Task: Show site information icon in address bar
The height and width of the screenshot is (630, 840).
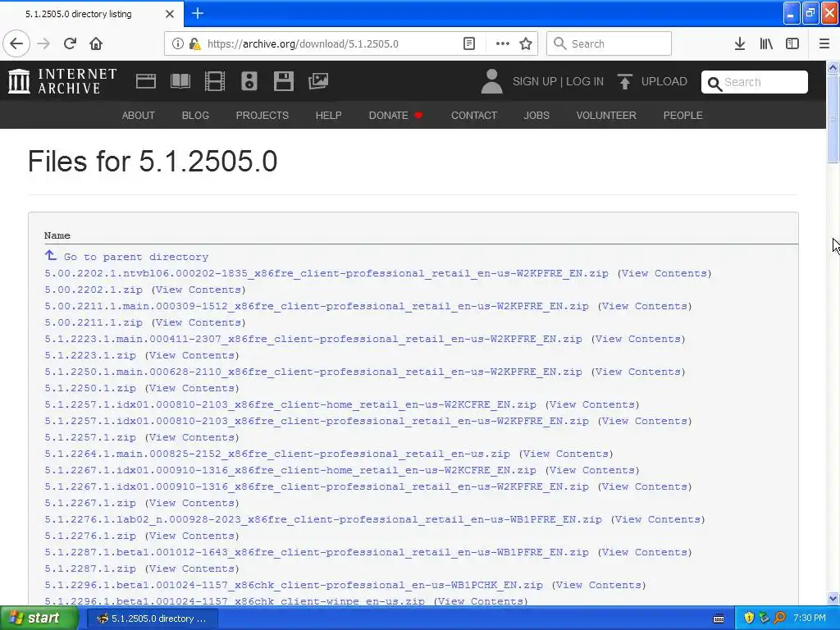Action: coord(178,43)
